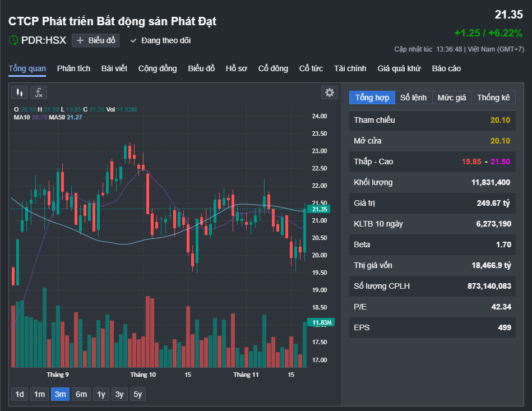This screenshot has width=532, height=411.
Task: Show the Sổ lệnh panel
Action: coord(413,98)
